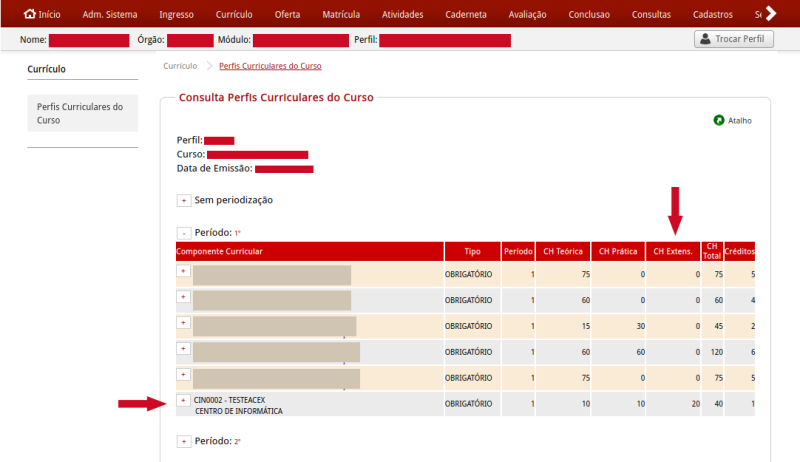
Task: Click Perfis Curriculares do Curso breadcrumb link
Action: (270, 66)
